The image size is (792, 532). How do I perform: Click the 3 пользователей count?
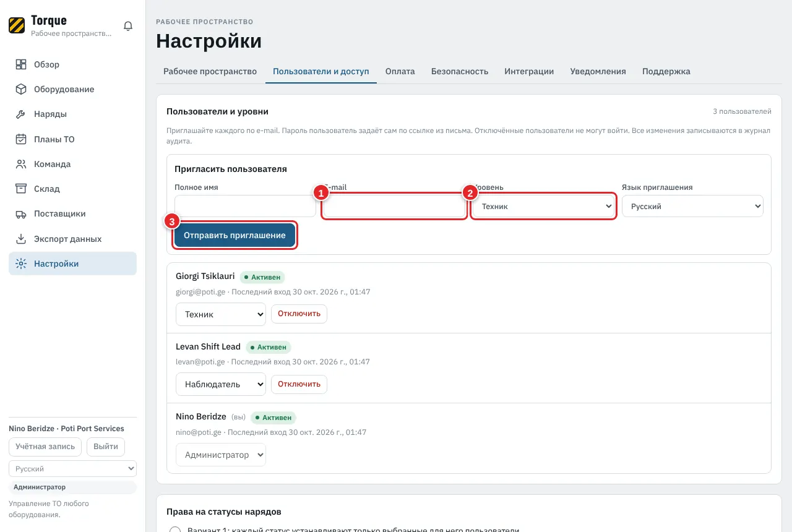742,112
